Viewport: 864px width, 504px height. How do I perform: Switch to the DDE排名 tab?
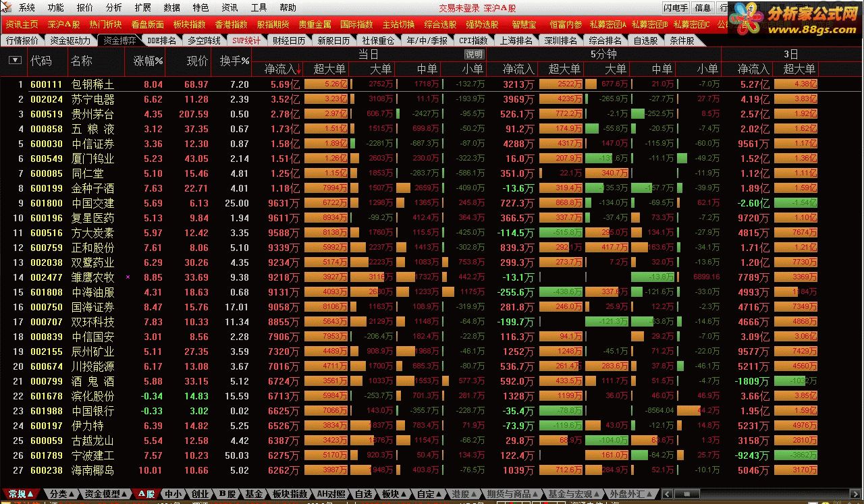(x=161, y=40)
